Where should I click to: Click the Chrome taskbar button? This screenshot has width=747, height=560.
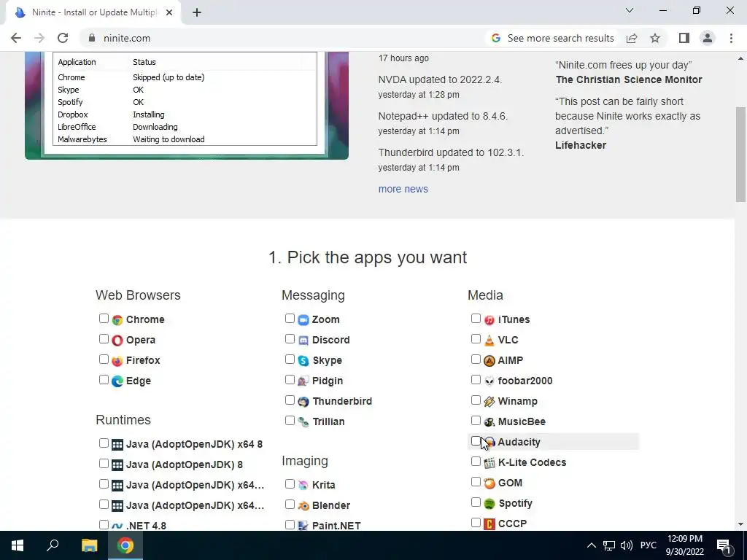125,545
